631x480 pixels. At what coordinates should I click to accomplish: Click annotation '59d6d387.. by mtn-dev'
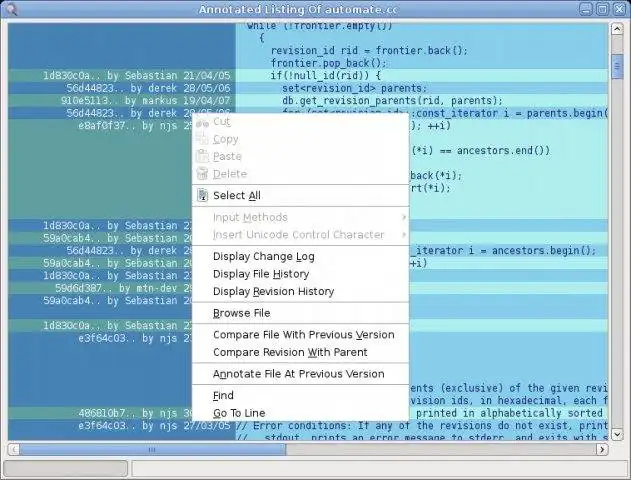[123, 288]
